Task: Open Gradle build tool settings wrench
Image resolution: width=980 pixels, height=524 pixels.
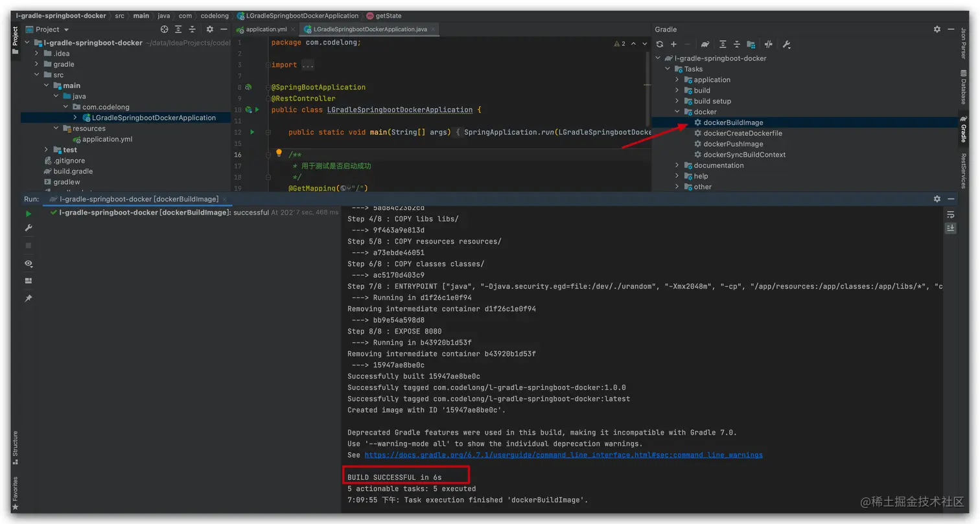Action: point(786,45)
